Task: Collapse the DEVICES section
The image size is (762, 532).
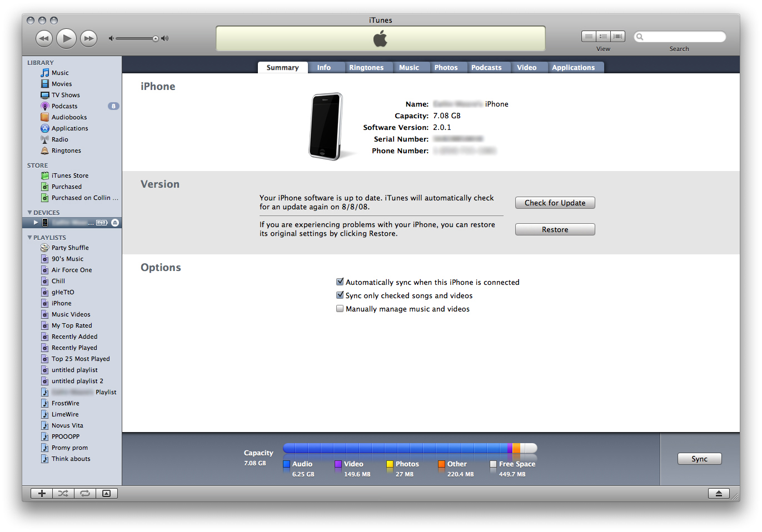Action: click(29, 212)
